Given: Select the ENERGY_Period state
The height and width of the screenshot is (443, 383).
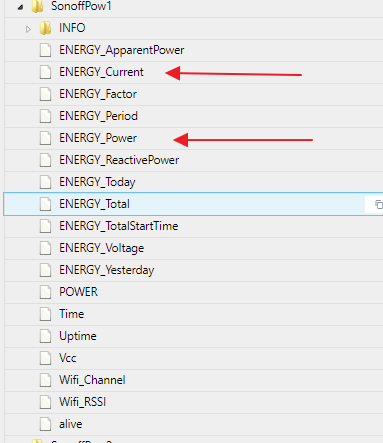Looking at the screenshot, I should coord(98,116).
